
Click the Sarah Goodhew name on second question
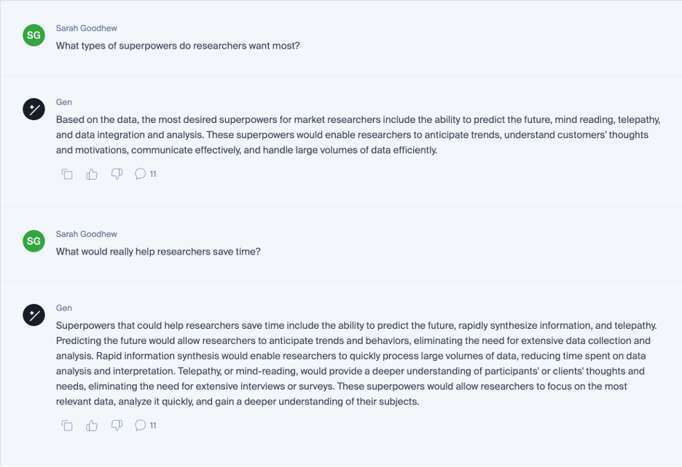pyautogui.click(x=87, y=234)
